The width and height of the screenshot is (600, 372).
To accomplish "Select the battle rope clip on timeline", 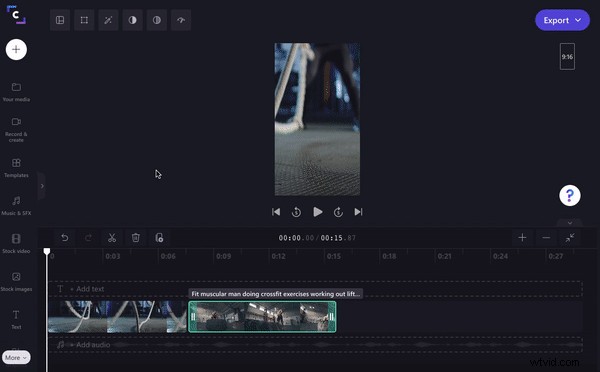I will 117,317.
